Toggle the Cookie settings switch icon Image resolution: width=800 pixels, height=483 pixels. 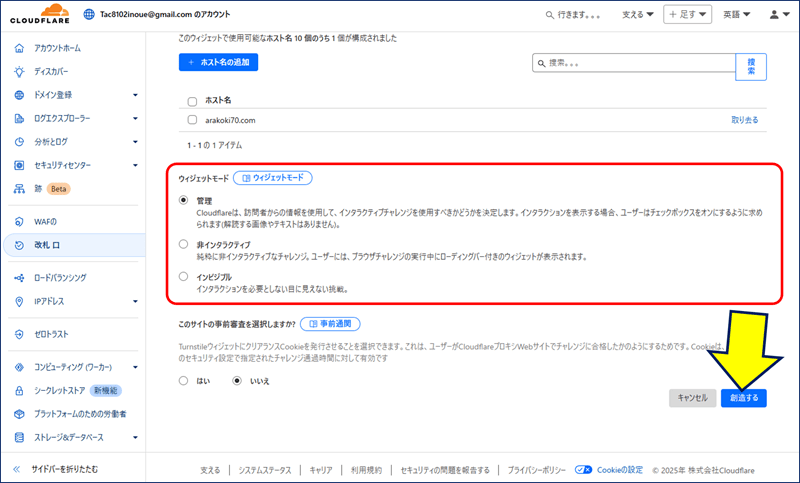pyautogui.click(x=583, y=470)
